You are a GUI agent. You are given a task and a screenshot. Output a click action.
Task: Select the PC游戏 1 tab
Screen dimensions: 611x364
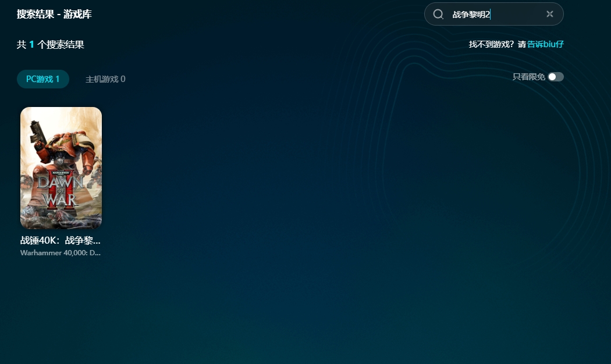(x=43, y=79)
